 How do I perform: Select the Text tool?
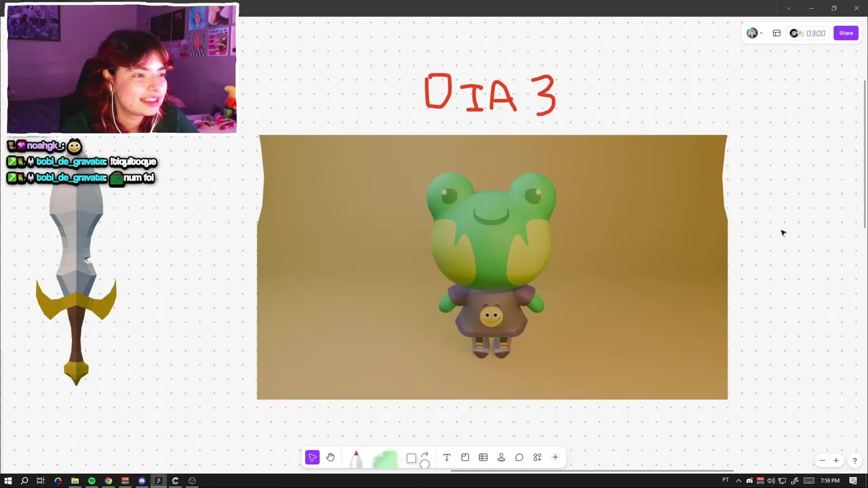pyautogui.click(x=446, y=457)
